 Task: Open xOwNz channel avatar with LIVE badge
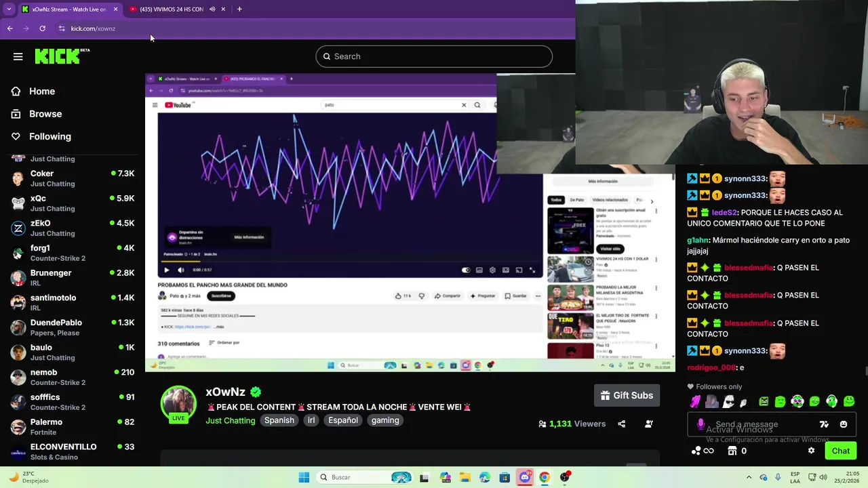[x=178, y=405]
